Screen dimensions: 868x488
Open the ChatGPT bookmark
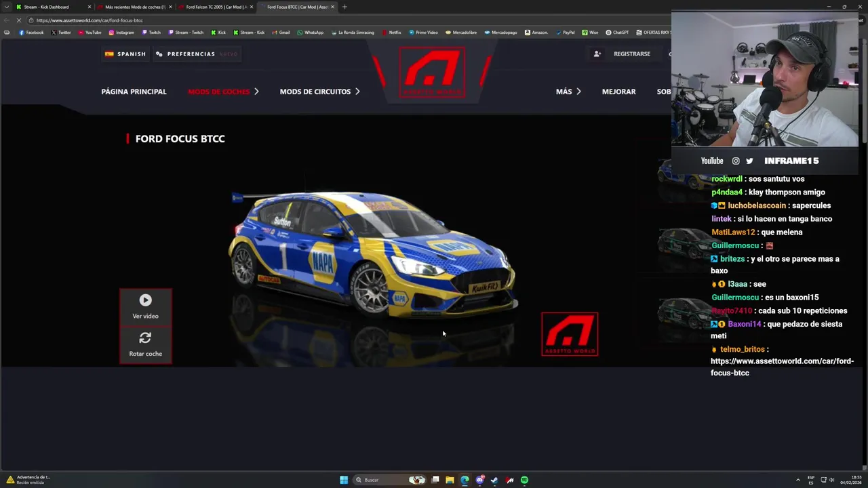617,32
